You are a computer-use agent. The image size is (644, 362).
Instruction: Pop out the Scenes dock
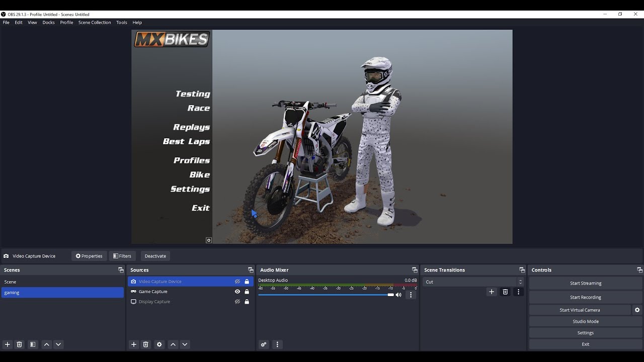point(121,270)
